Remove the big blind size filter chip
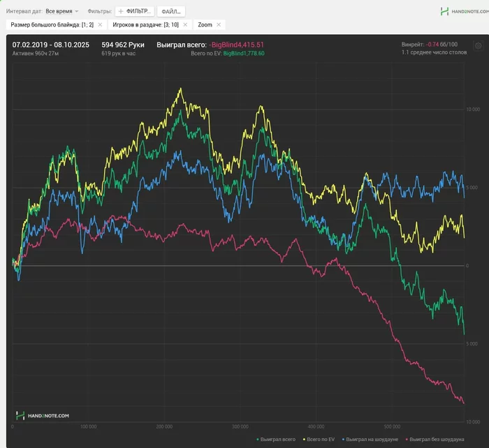This screenshot has width=489, height=448. coord(100,24)
